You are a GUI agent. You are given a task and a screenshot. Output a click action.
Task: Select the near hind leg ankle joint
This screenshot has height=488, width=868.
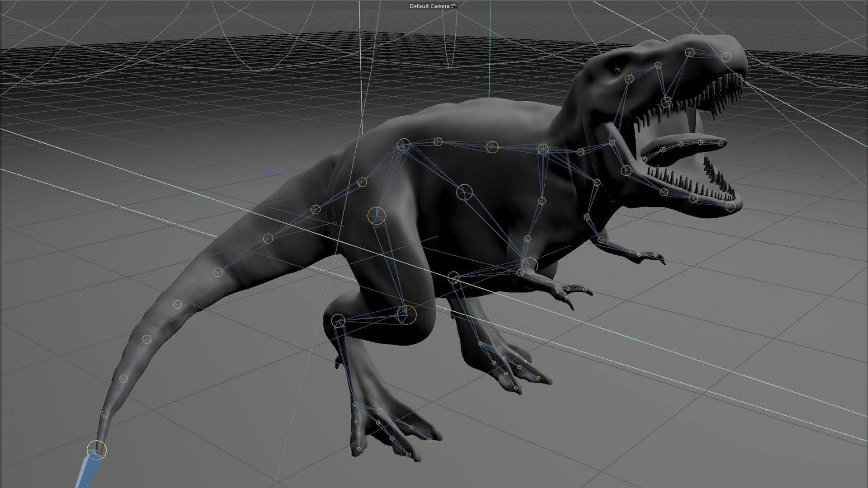[x=338, y=321]
